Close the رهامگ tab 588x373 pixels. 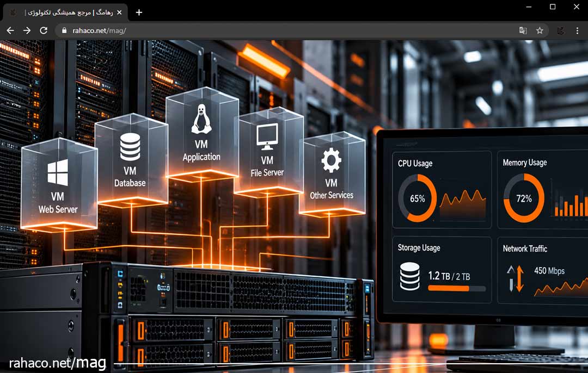pyautogui.click(x=119, y=13)
